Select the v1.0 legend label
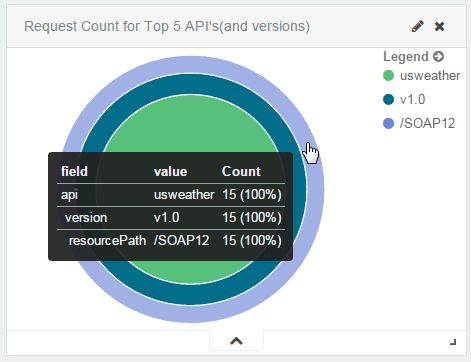The height and width of the screenshot is (362, 471). (412, 99)
